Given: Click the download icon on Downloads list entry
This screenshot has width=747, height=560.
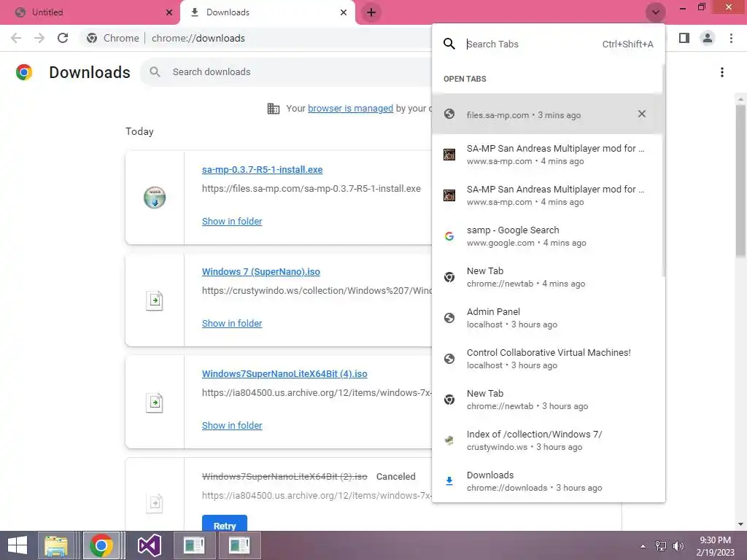Looking at the screenshot, I should (x=449, y=481).
